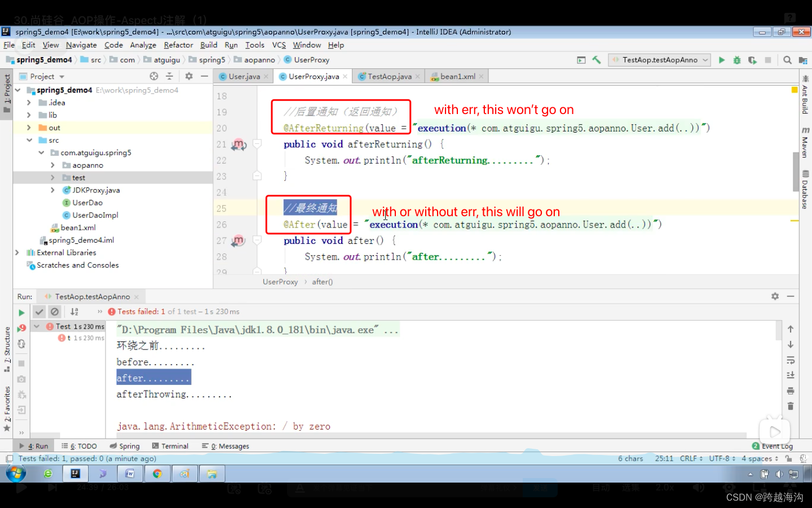Change line separator CRLF in status bar
The width and height of the screenshot is (812, 508).
point(691,458)
